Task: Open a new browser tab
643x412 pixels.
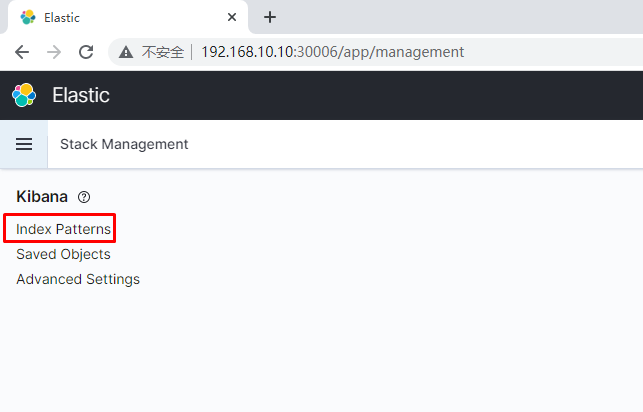Action: [270, 17]
